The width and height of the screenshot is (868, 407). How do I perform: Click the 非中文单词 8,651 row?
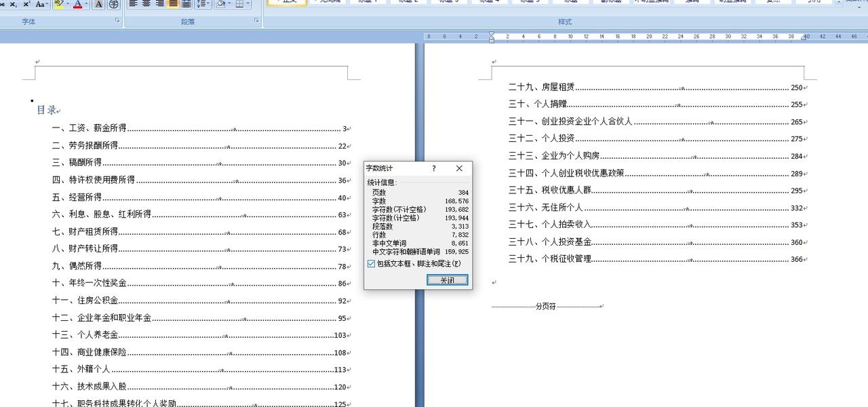(420, 243)
